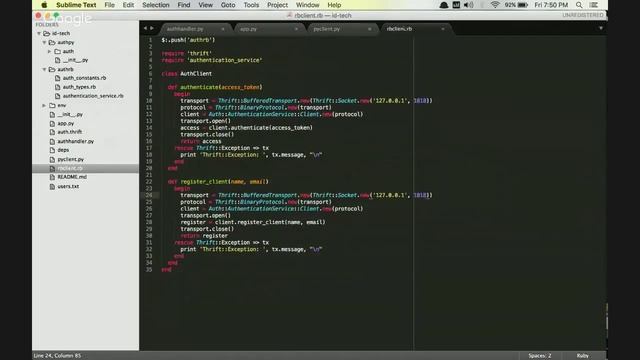
Task: Open auth_types.rb in sidebar
Action: click(x=79, y=87)
